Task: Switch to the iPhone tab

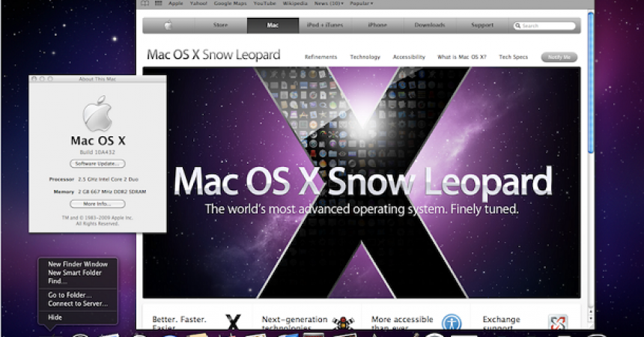Action: (377, 25)
